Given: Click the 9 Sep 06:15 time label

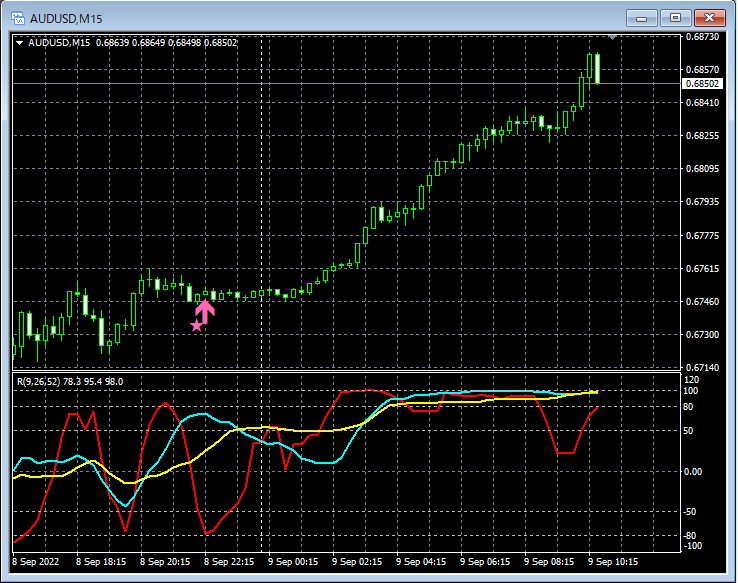Looking at the screenshot, I should (485, 562).
